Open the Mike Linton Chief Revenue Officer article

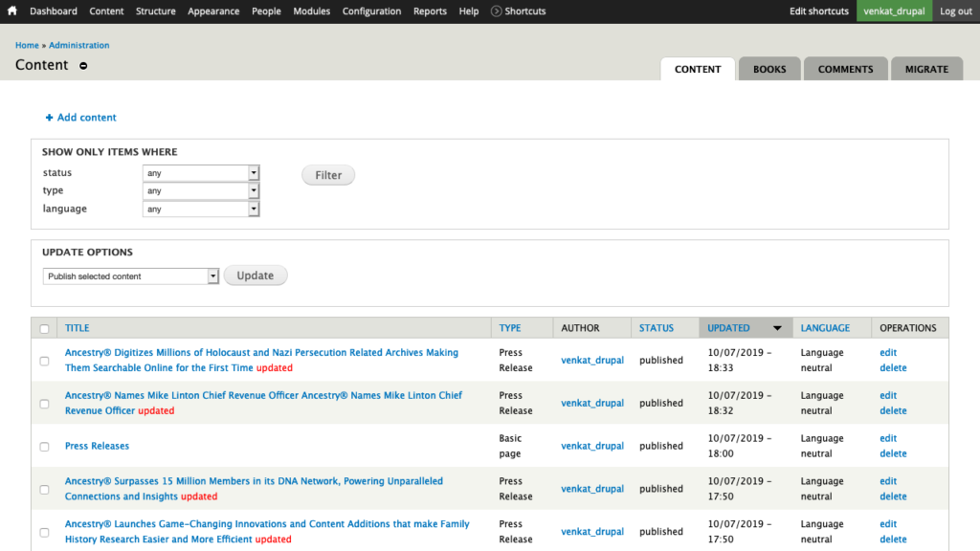click(x=263, y=403)
